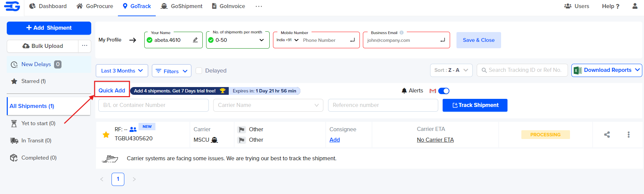
Task: Open the India +91 country code dropdown
Action: [288, 40]
